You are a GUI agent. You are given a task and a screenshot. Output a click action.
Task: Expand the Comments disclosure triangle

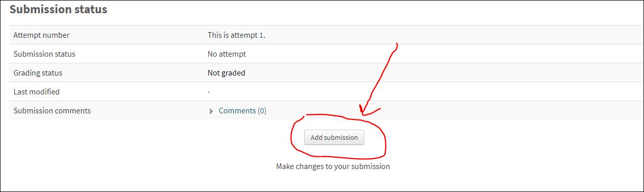(211, 111)
